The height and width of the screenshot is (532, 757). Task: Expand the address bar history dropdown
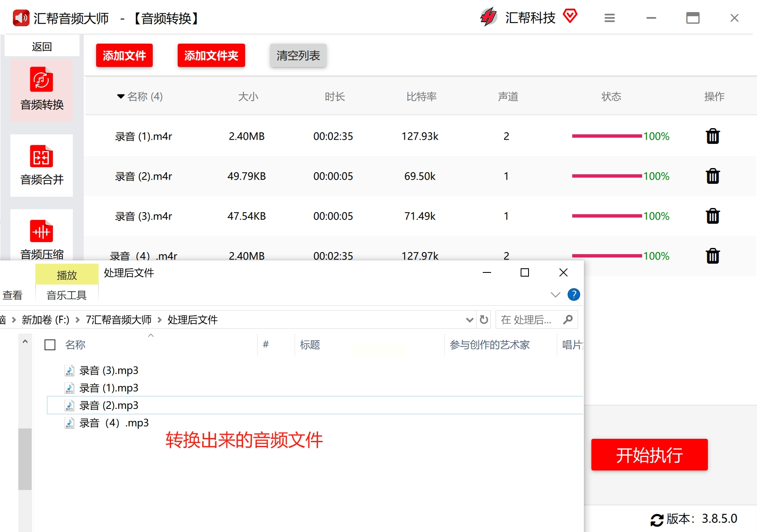pyautogui.click(x=469, y=320)
